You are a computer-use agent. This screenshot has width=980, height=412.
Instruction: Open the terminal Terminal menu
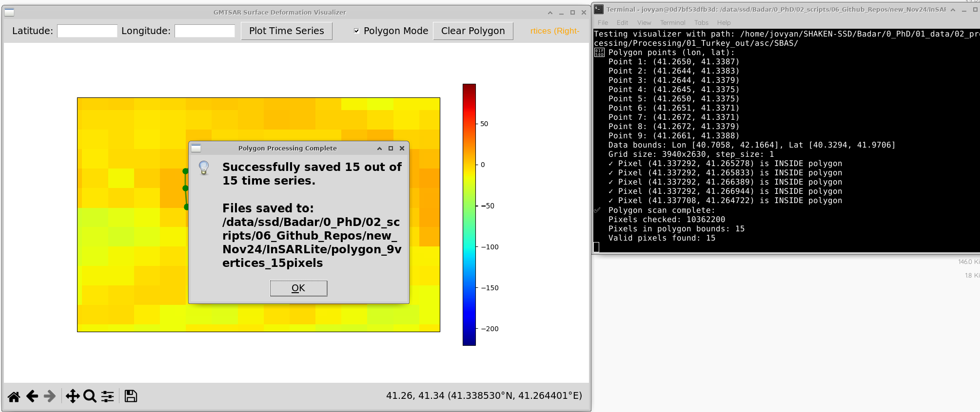(x=673, y=22)
